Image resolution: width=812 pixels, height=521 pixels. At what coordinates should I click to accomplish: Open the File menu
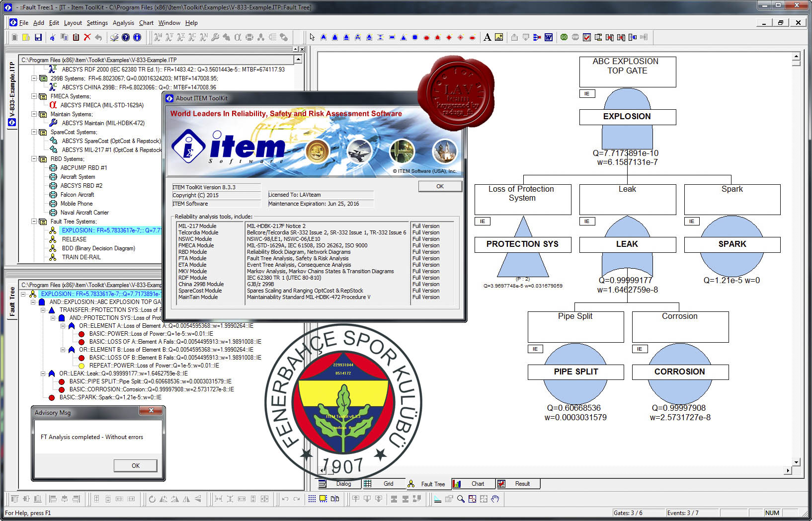pyautogui.click(x=24, y=23)
